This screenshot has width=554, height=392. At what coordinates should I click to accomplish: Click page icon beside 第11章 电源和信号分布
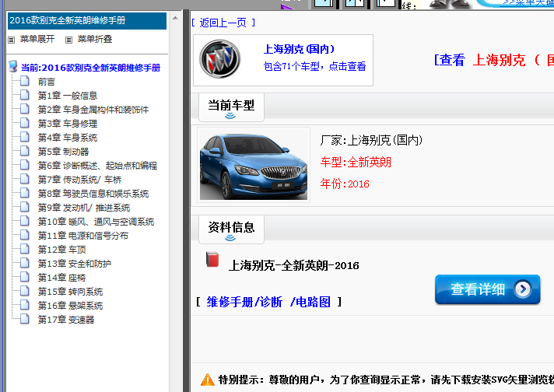click(x=25, y=236)
